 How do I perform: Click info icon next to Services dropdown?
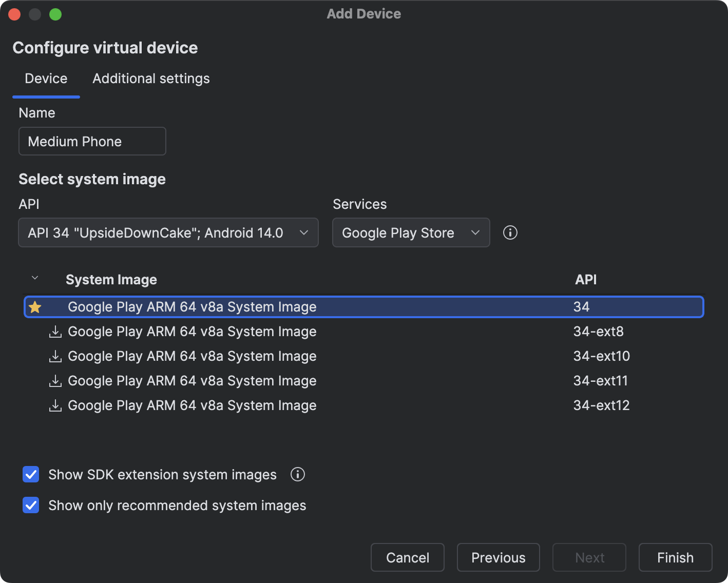510,233
